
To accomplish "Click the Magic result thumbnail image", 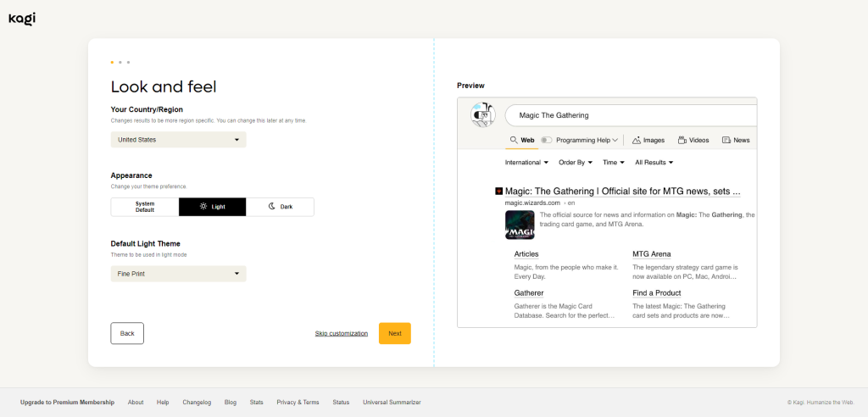I will [x=520, y=225].
